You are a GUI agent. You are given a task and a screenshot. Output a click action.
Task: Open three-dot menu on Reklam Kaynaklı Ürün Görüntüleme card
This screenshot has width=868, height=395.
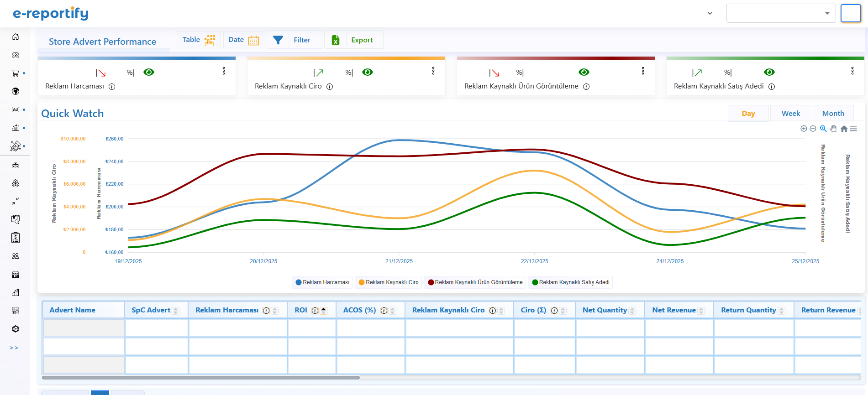(x=643, y=71)
